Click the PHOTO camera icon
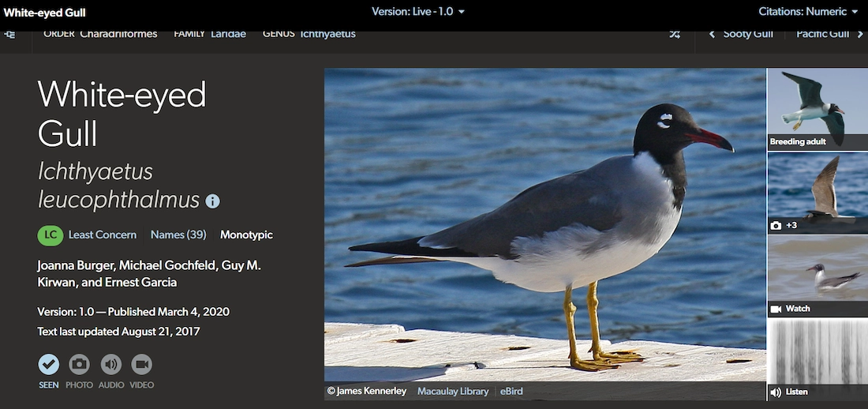Image resolution: width=868 pixels, height=409 pixels. (x=79, y=365)
